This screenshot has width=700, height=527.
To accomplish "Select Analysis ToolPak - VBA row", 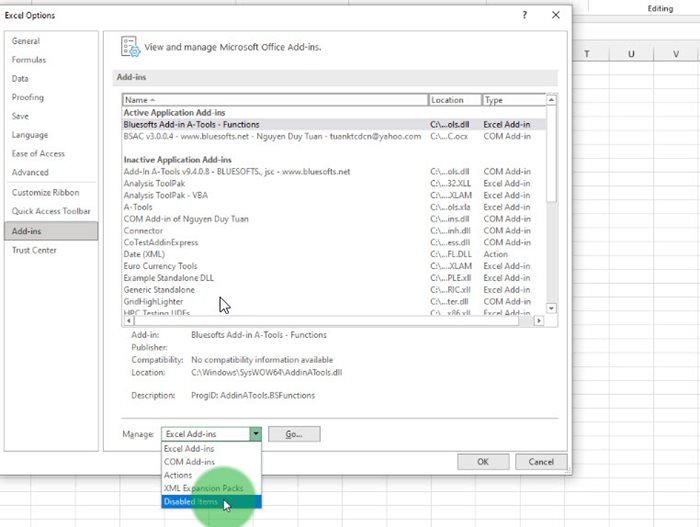I will pos(334,195).
